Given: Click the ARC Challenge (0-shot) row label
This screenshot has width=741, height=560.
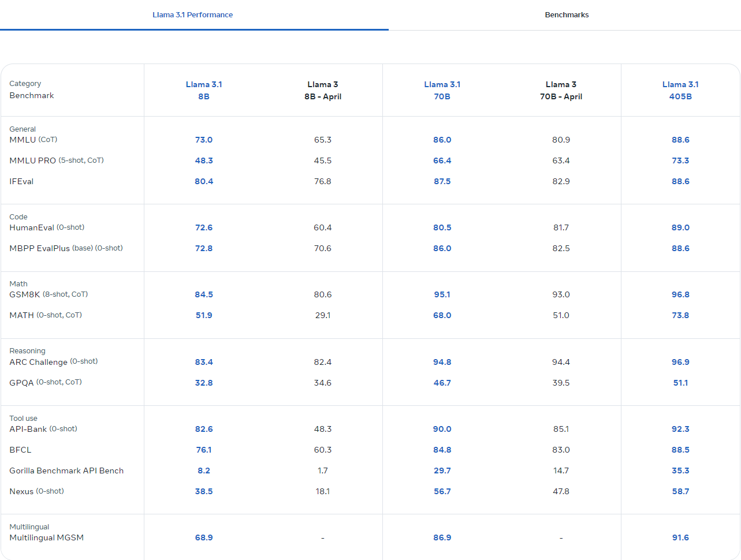Looking at the screenshot, I should (x=54, y=362).
